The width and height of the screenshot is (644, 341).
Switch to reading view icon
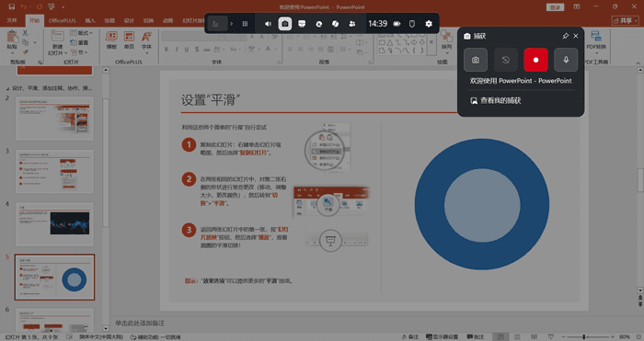tap(534, 336)
